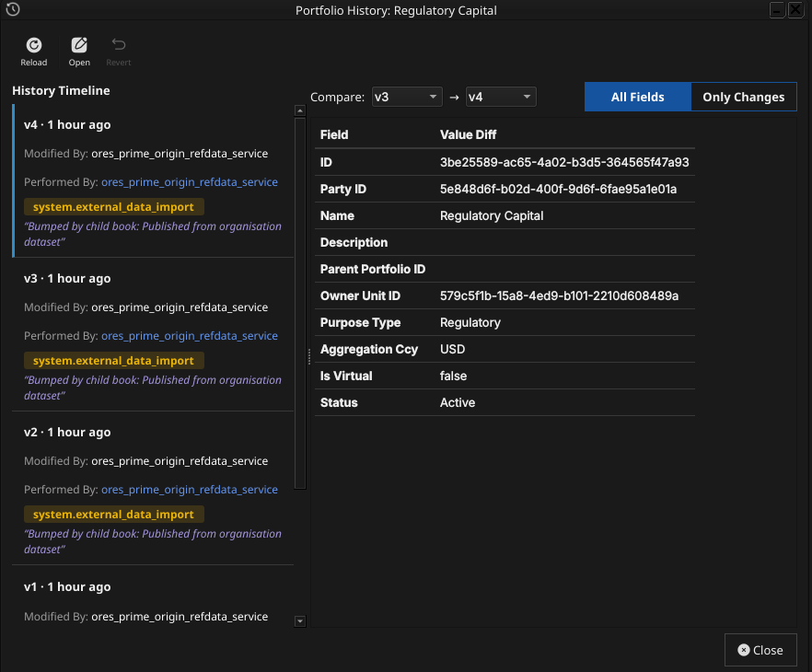Click v2 'Bumped by child book' comment
Screen dimensions: 812x672
(x=153, y=541)
